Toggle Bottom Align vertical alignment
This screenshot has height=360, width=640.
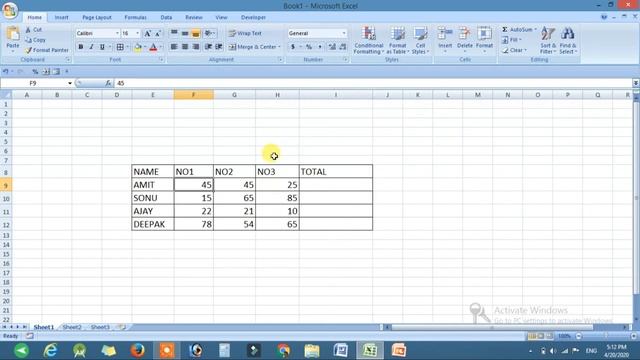tap(196, 33)
